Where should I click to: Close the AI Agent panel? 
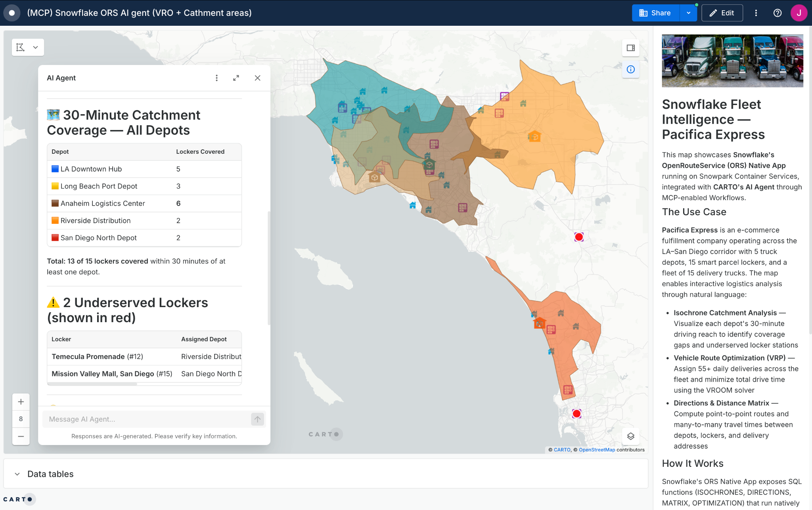pyautogui.click(x=258, y=78)
